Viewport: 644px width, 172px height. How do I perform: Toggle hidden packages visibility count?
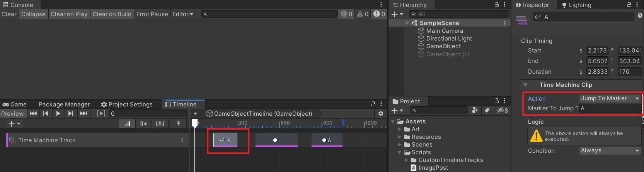(503, 111)
